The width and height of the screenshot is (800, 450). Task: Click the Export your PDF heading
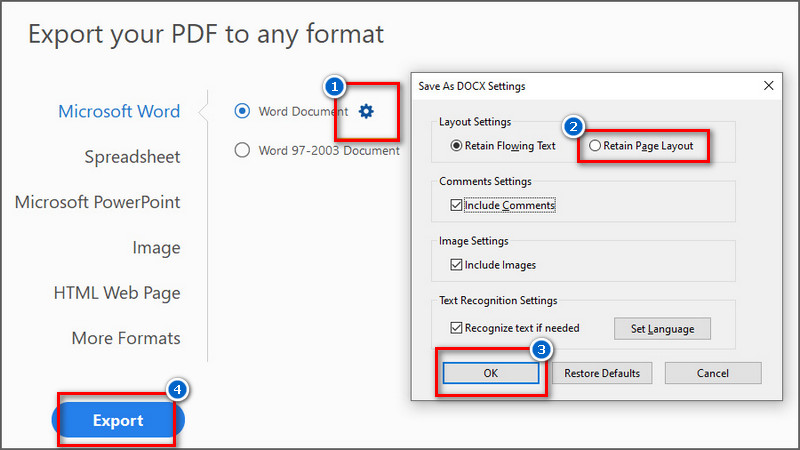pos(206,34)
